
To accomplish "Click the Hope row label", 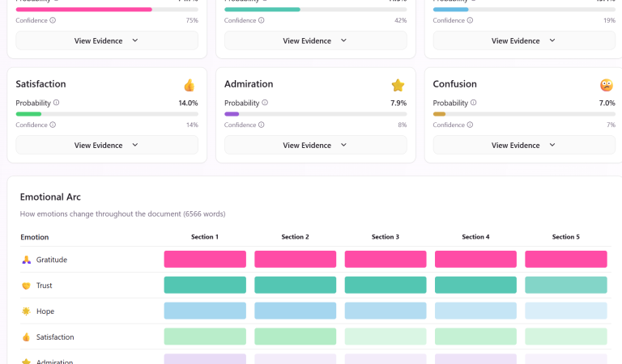I will (45, 311).
